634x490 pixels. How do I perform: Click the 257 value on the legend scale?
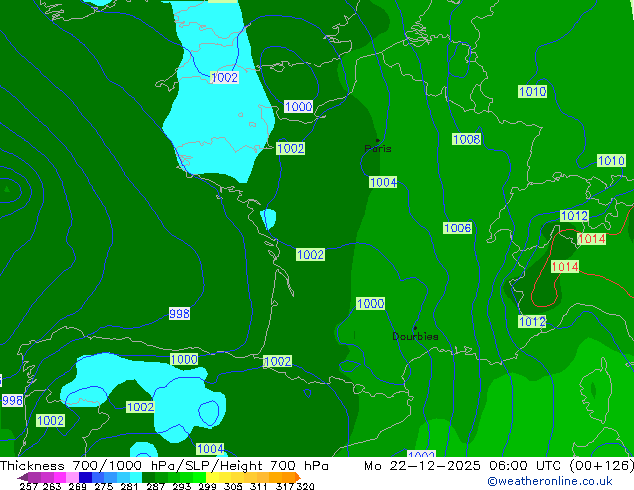click(x=29, y=486)
